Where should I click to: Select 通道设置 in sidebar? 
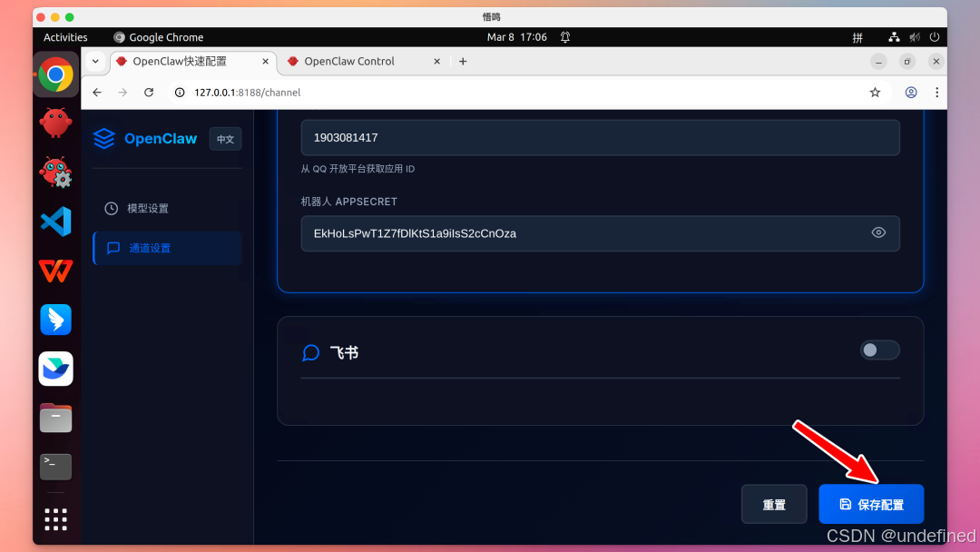point(167,248)
